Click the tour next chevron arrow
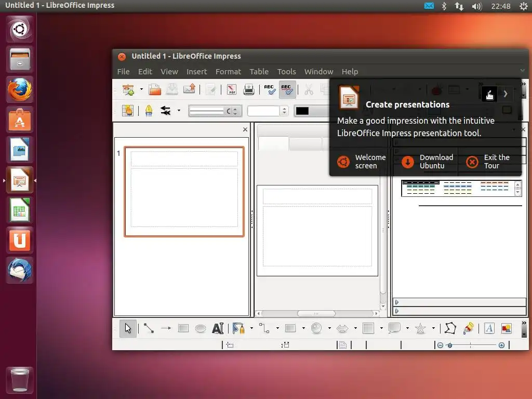The image size is (532, 399). [x=506, y=94]
